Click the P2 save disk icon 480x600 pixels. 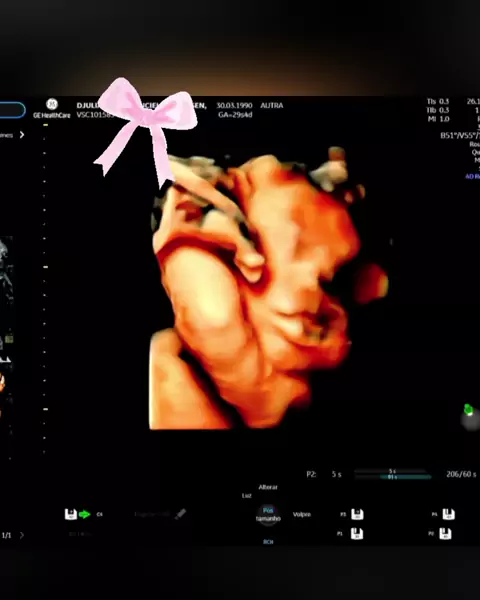tap(445, 533)
